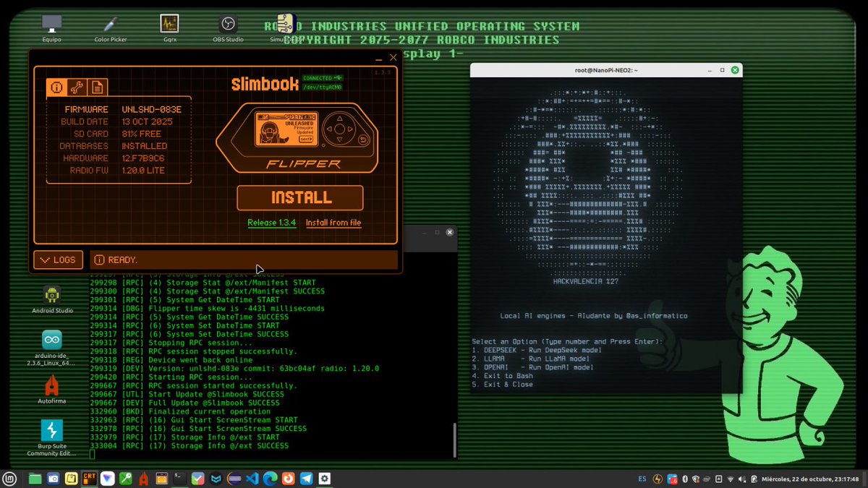Open the Equipo desktop icon

[51, 28]
